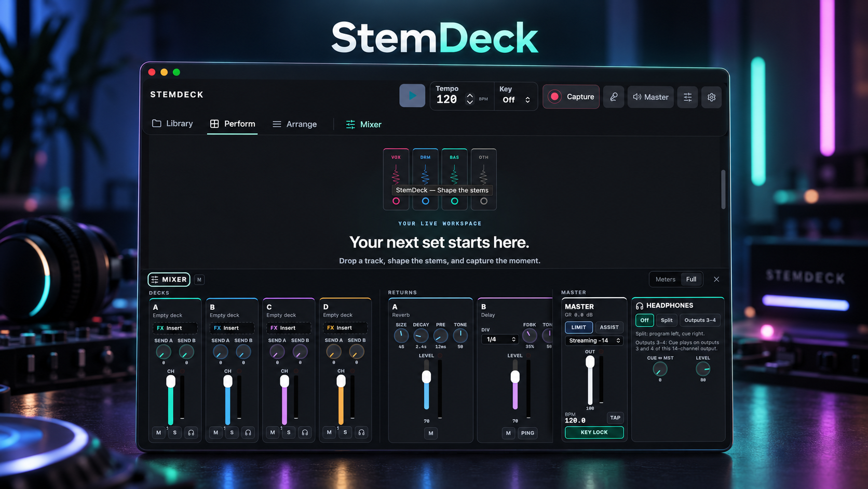Open FX Insert on Deck A
This screenshot has height=489, width=868.
coord(175,328)
